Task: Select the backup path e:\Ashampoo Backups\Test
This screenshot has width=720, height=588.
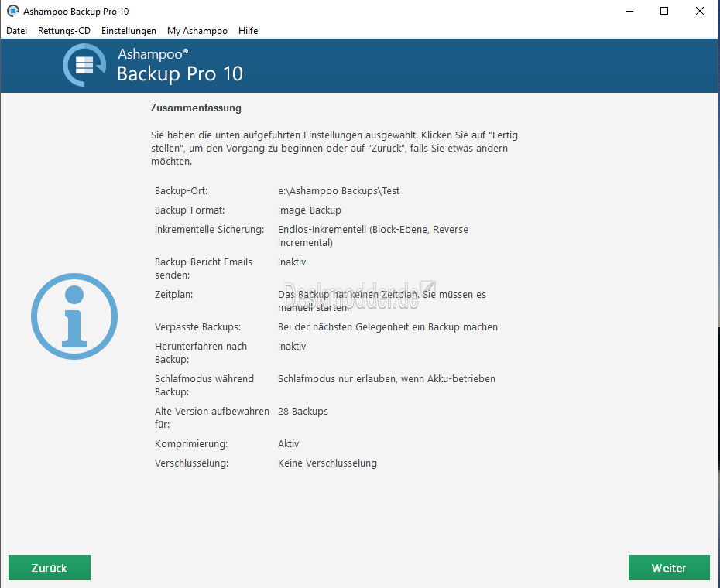Action: [x=339, y=190]
